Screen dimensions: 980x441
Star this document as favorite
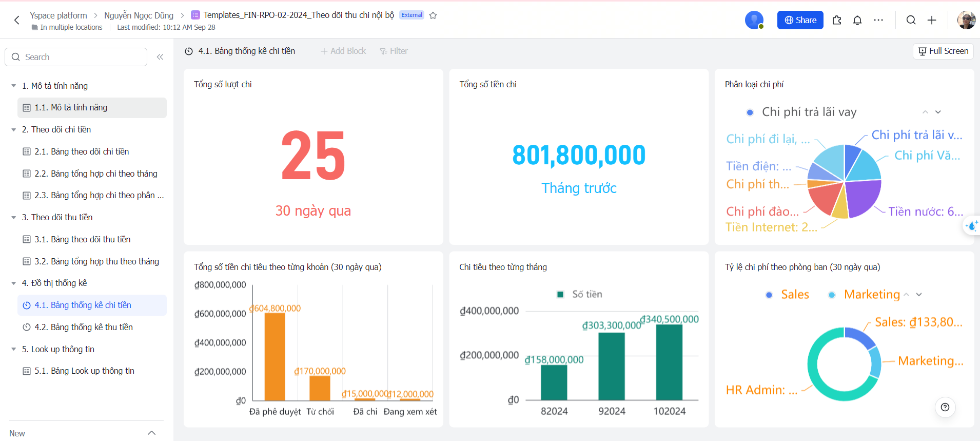tap(433, 15)
